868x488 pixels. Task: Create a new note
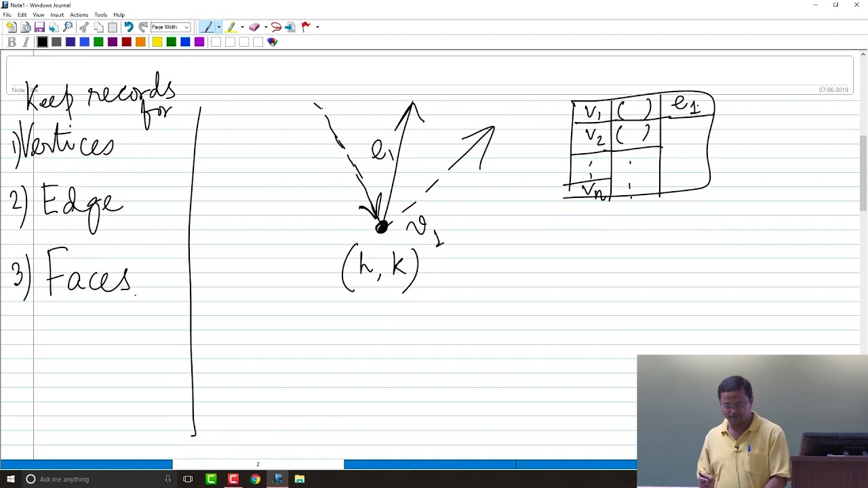coord(12,27)
